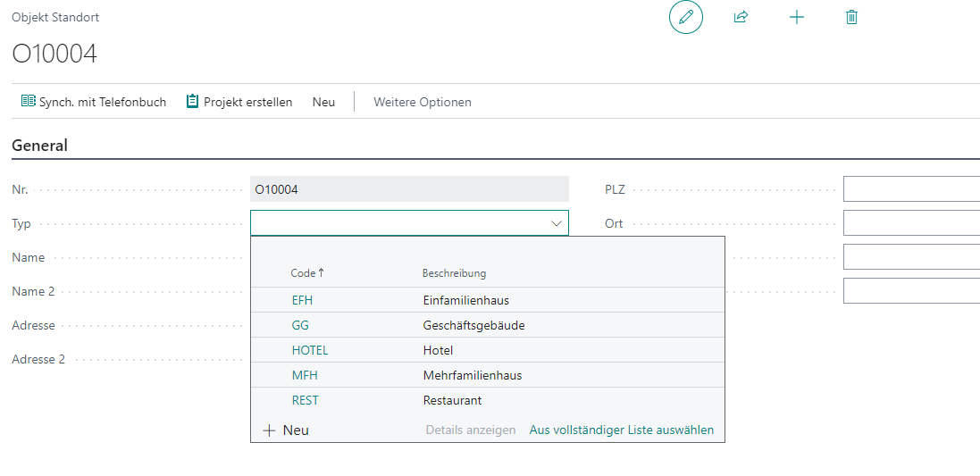The width and height of the screenshot is (980, 476).
Task: Click the Objekt Standort caption
Action: pos(55,18)
